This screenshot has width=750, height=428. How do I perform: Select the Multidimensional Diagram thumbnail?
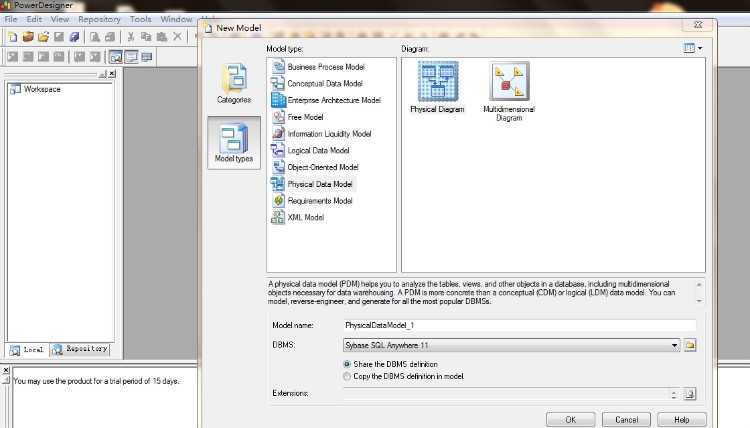[509, 91]
